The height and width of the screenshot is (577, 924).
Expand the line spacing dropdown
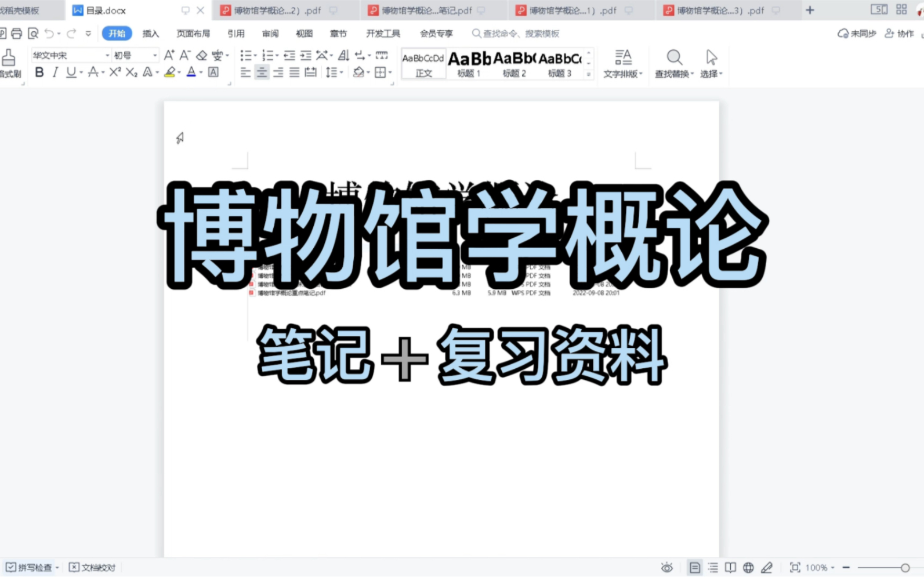pos(342,72)
